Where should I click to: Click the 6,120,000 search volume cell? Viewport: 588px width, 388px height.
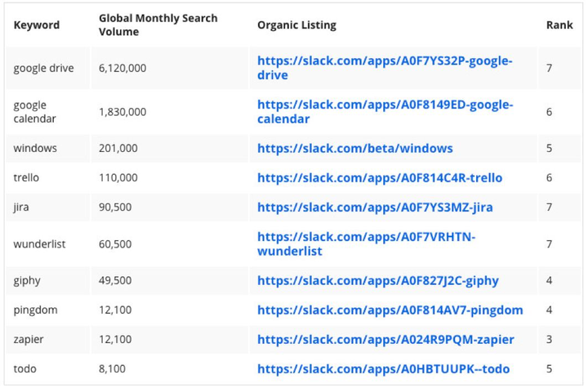[x=122, y=69]
